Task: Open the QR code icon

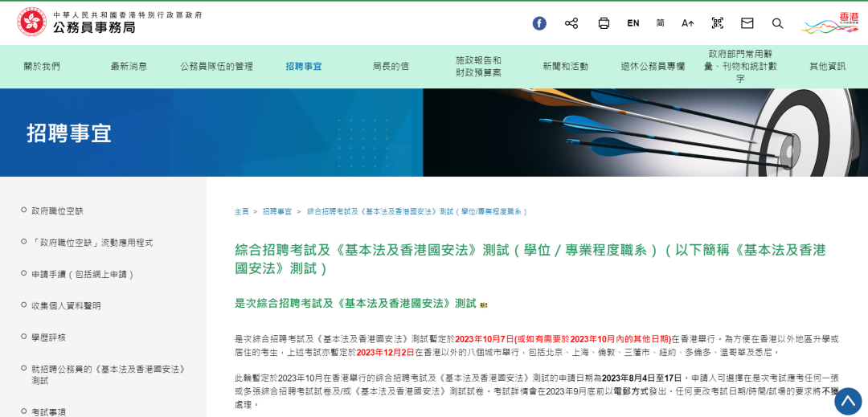Action: coord(718,23)
